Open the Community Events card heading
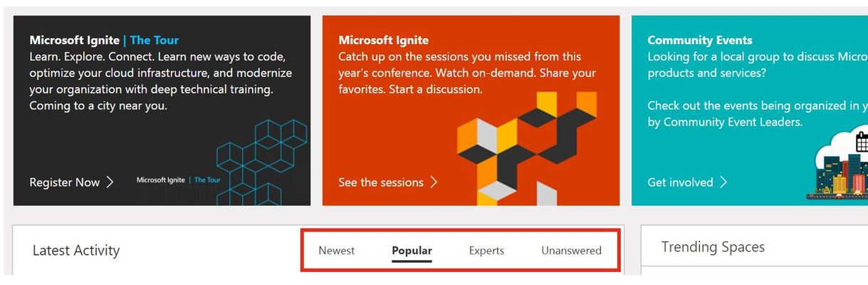The width and height of the screenshot is (868, 285). pos(699,40)
